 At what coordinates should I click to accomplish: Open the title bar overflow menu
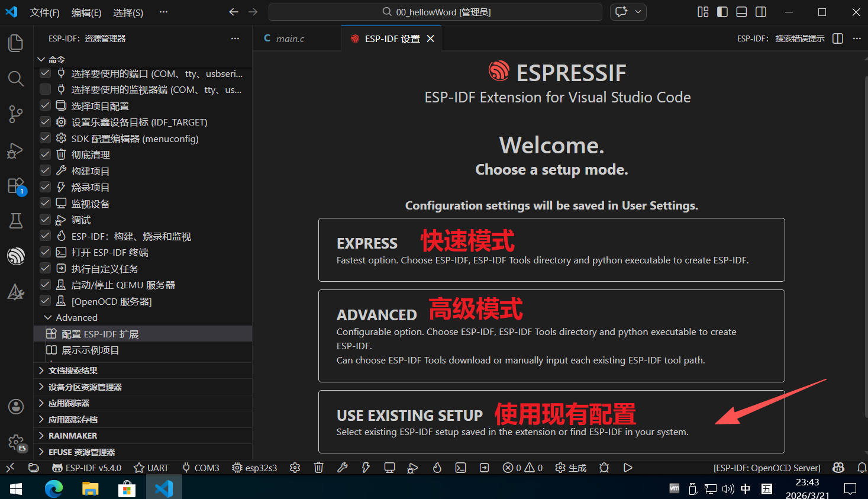pos(163,12)
